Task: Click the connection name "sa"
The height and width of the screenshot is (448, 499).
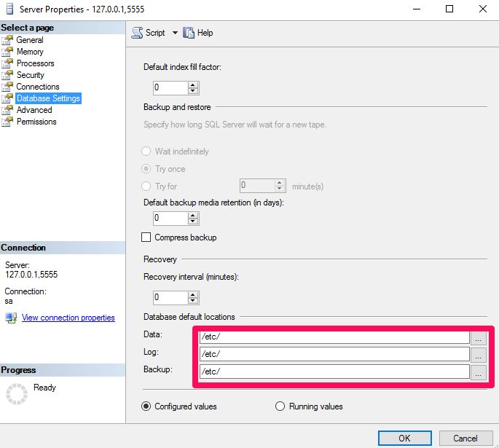Action: [9, 302]
